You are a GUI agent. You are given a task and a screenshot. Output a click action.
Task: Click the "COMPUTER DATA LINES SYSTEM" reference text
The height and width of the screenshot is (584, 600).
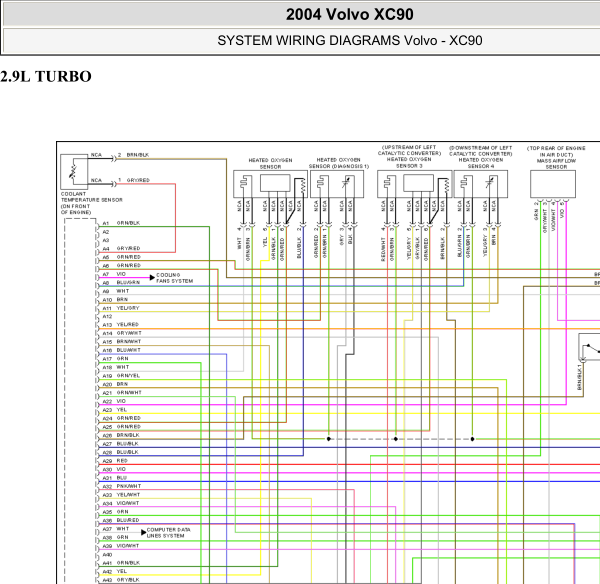(x=168, y=533)
